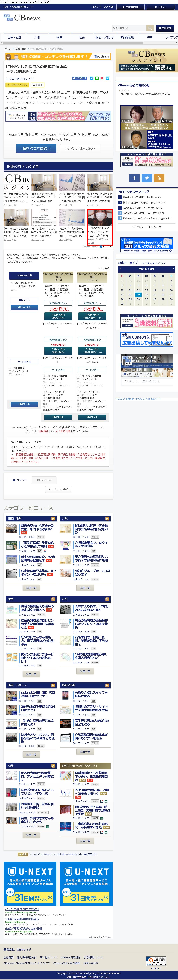This screenshot has height=980, width=178.
Task: Open the Facebook icon in sidebar
Action: pos(134,178)
